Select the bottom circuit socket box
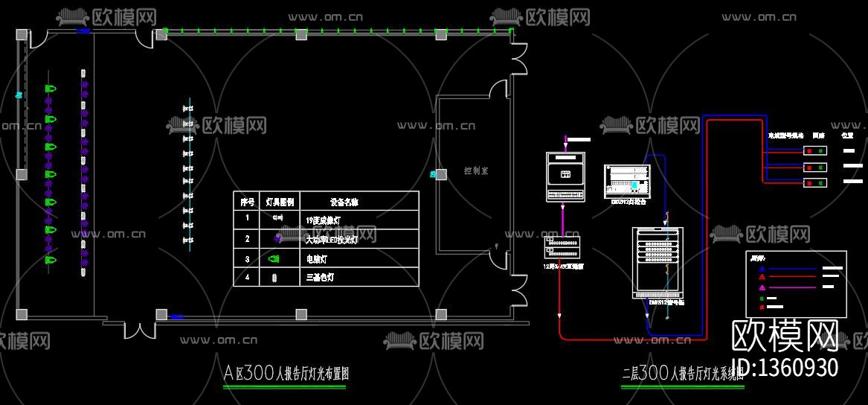 click(x=815, y=182)
